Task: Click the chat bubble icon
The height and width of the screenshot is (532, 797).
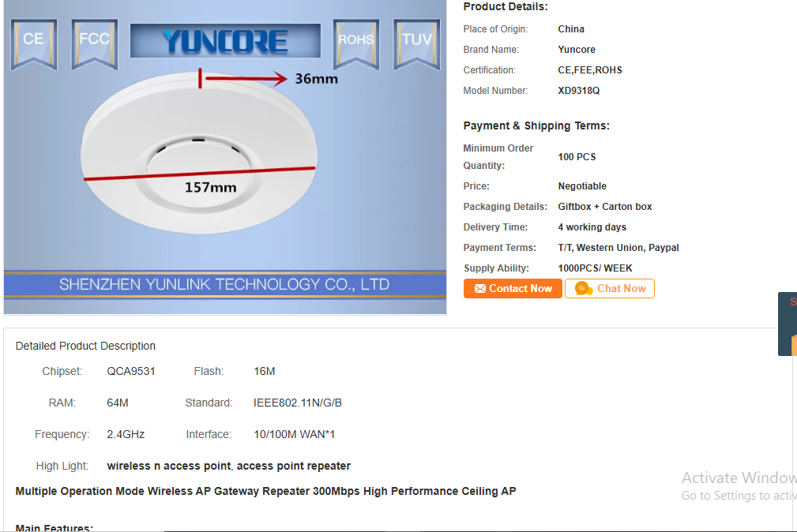Action: click(584, 289)
